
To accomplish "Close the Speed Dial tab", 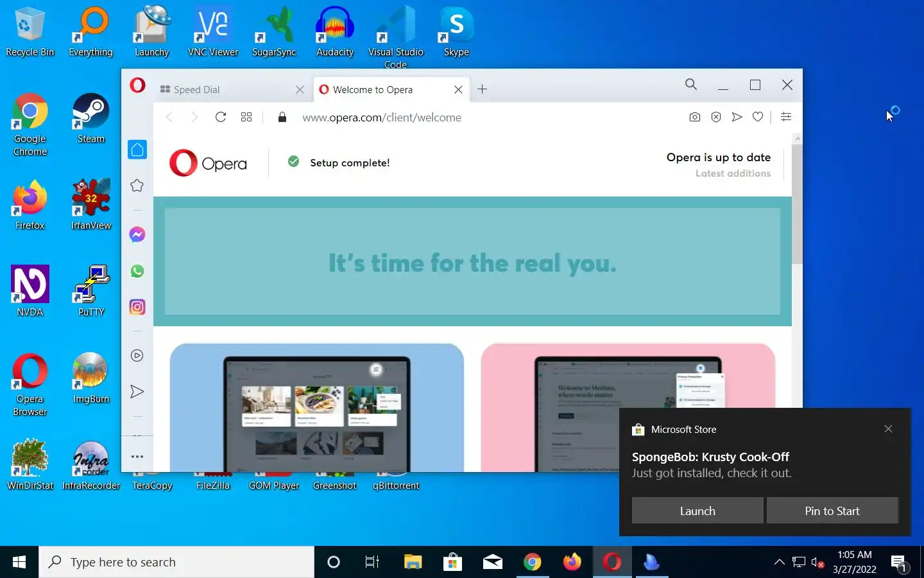I will (300, 90).
